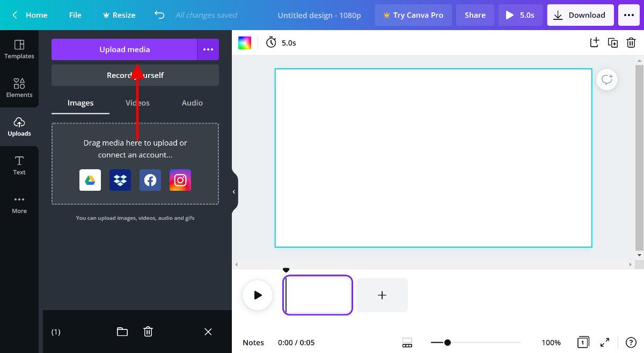Screen dimensions: 644x353
Task: Collapse the side panel
Action: coord(233,191)
